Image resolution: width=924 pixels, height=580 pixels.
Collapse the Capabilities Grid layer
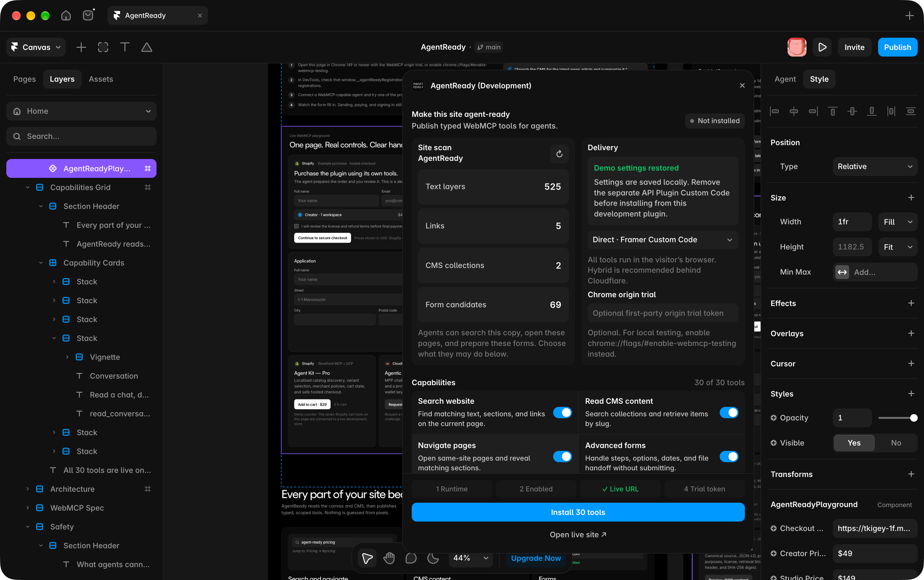[28, 187]
